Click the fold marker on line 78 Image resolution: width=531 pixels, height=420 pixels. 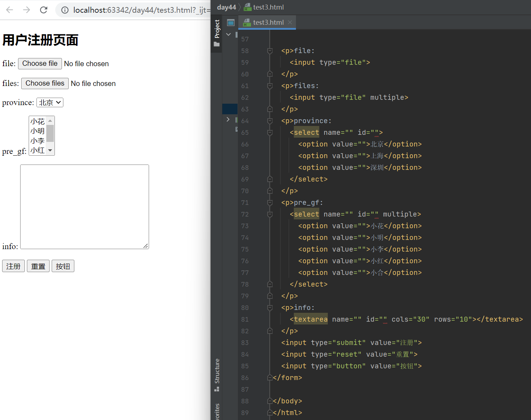coord(270,284)
